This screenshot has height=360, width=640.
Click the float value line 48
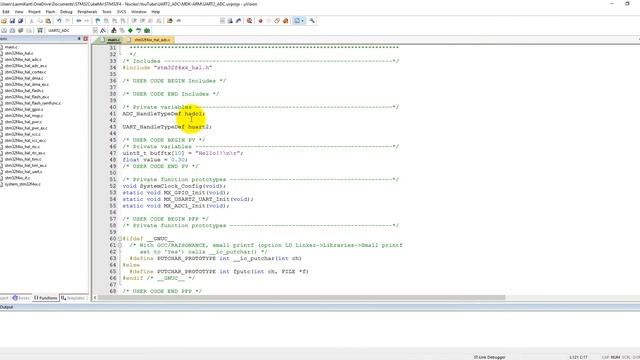click(x=155, y=160)
